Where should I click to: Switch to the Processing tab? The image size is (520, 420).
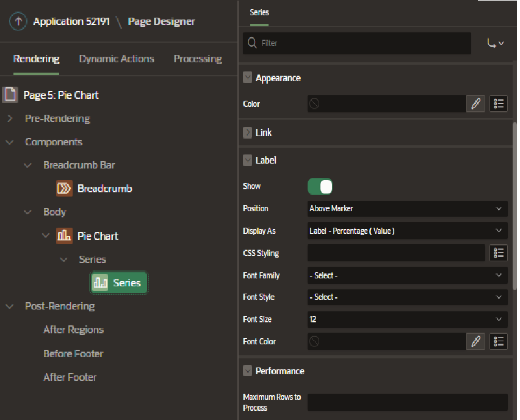197,59
